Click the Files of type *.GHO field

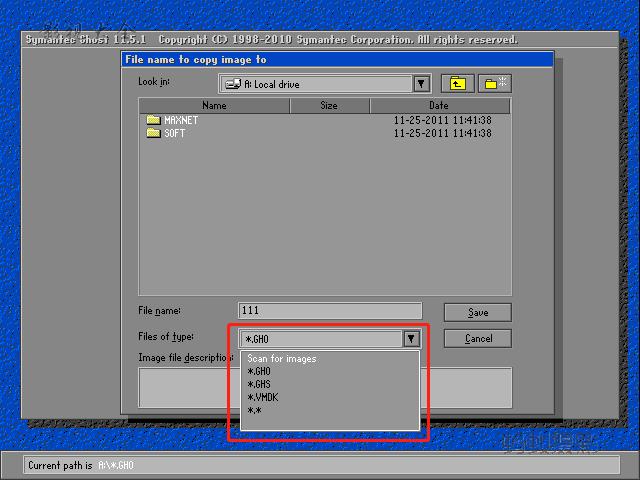321,339
